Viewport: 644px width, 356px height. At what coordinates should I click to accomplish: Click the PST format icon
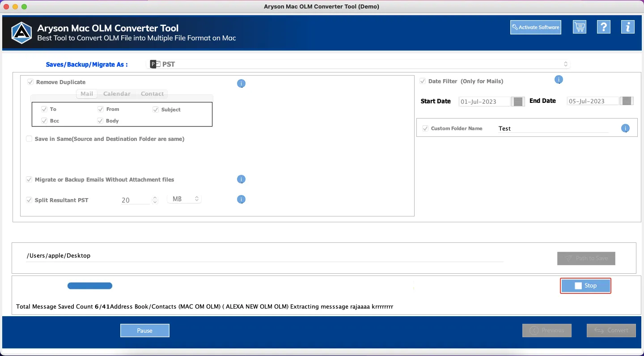pyautogui.click(x=155, y=64)
